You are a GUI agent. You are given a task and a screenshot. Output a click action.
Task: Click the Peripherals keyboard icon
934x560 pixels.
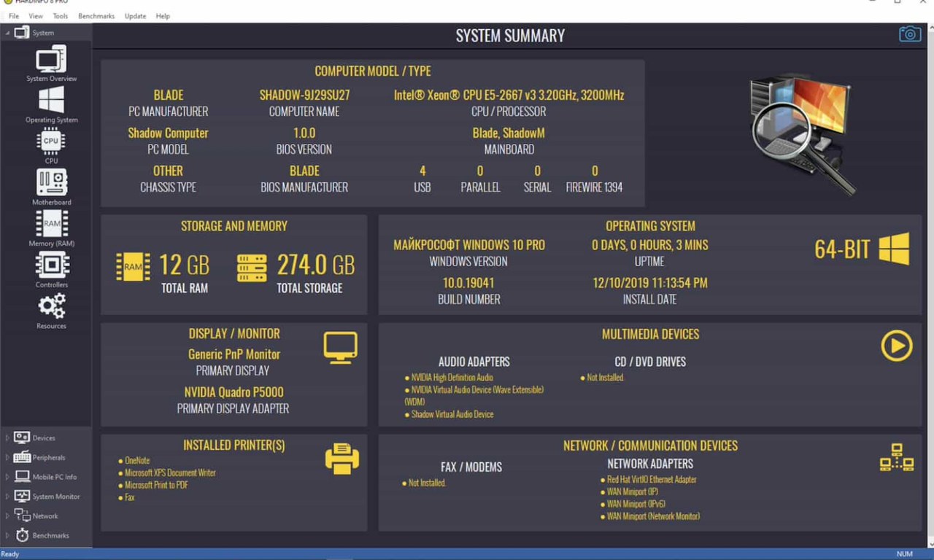point(22,457)
